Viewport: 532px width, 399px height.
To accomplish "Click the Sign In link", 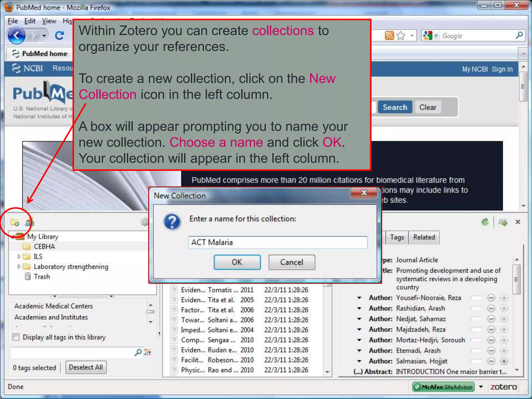I will 502,69.
